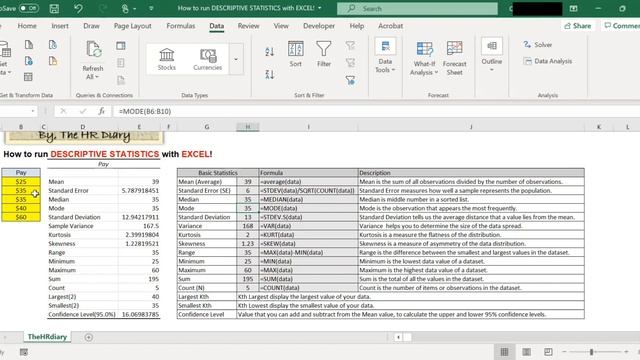
Task: Switch to Normal view
Action: pyautogui.click(x=504, y=352)
